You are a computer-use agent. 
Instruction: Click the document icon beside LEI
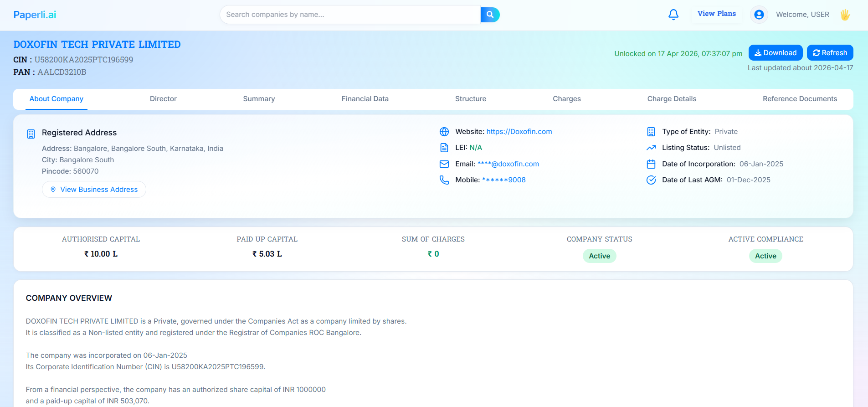(444, 148)
